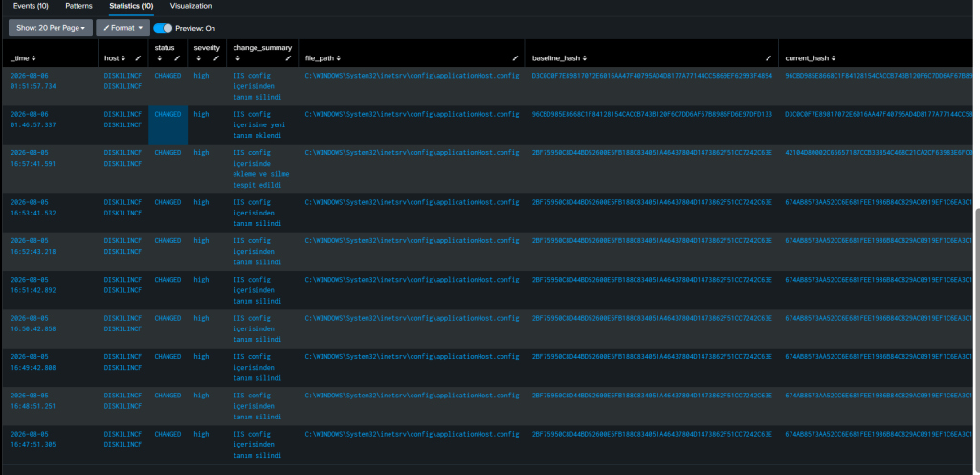
Task: Open the file_path column format pencil
Action: point(515,58)
